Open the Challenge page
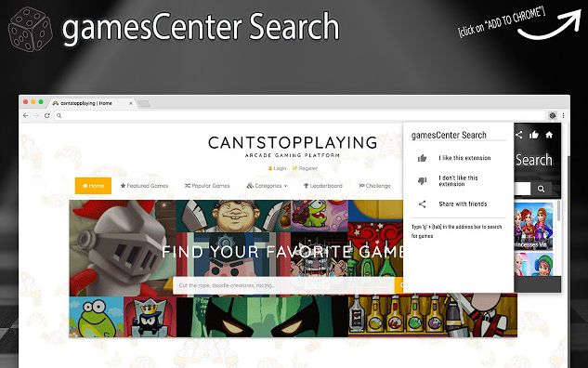This screenshot has width=588, height=368. click(x=375, y=186)
